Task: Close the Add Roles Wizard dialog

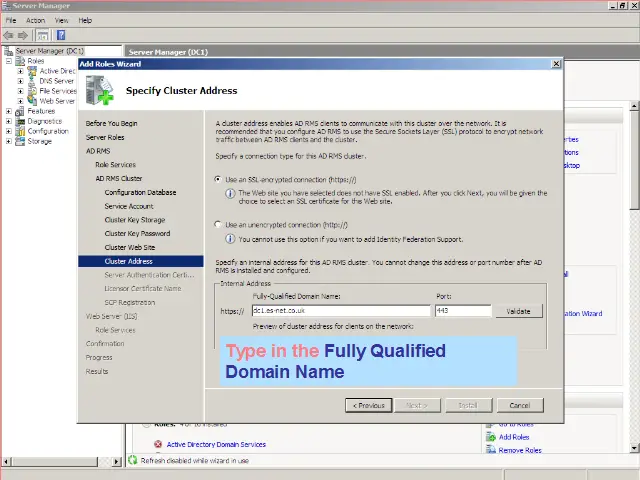Action: tap(556, 64)
